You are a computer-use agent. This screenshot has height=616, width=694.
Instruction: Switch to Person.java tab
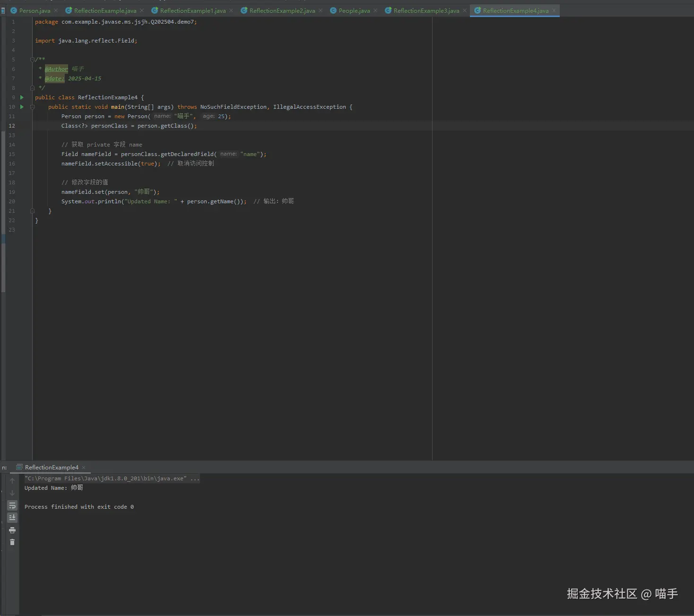(35, 10)
